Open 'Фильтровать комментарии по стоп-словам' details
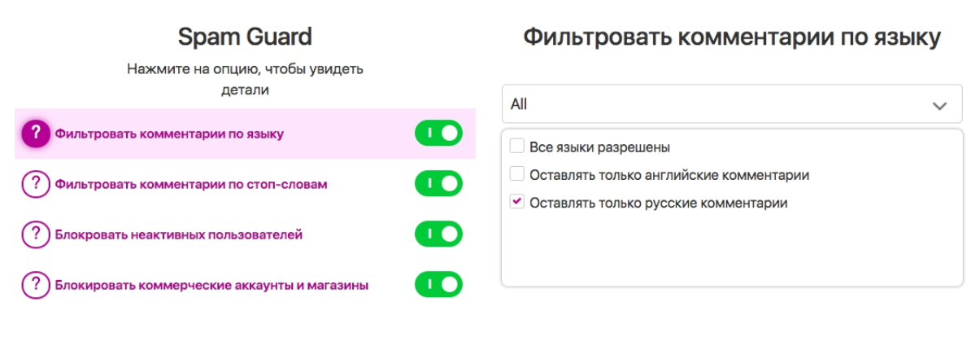Viewport: 980px width, 346px height. click(191, 184)
